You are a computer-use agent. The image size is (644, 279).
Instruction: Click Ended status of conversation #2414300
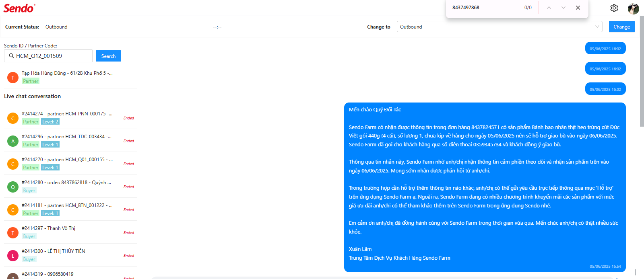coord(129,256)
